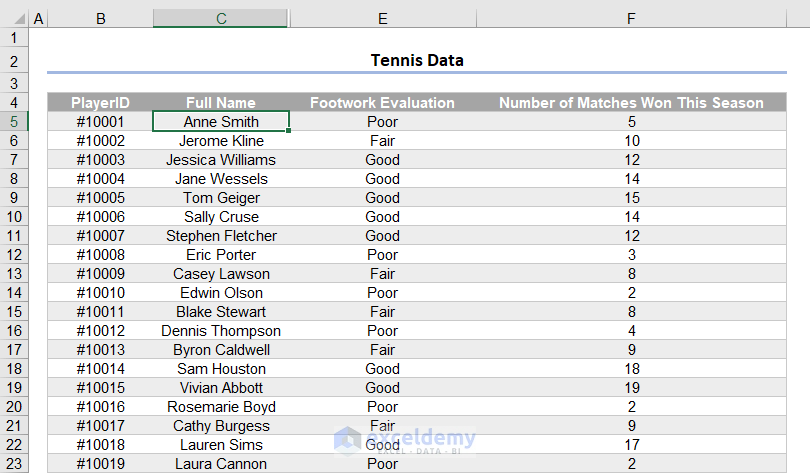This screenshot has width=810, height=473.
Task: Click the Rosemarie Boyd cell
Action: coord(221,407)
